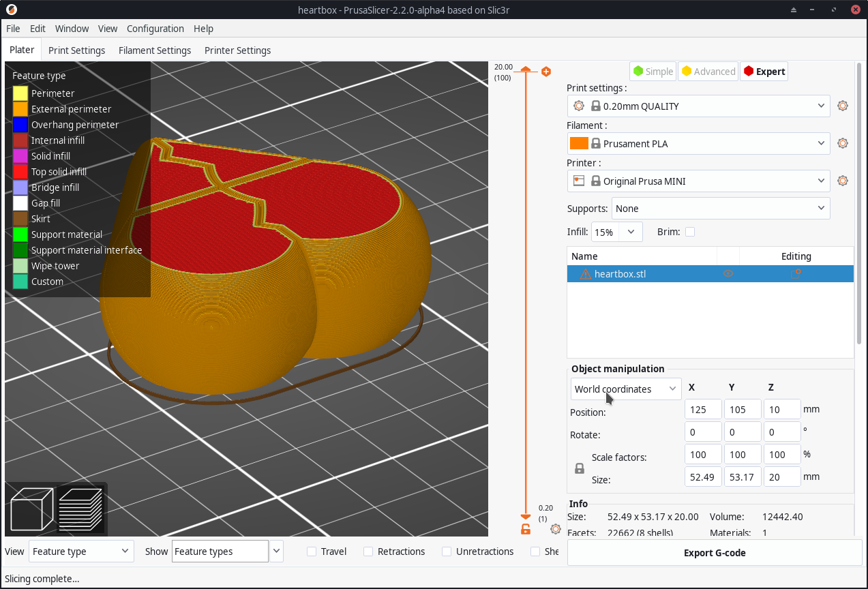Image resolution: width=868 pixels, height=589 pixels.
Task: Switch to Filament Settings tab
Action: (155, 50)
